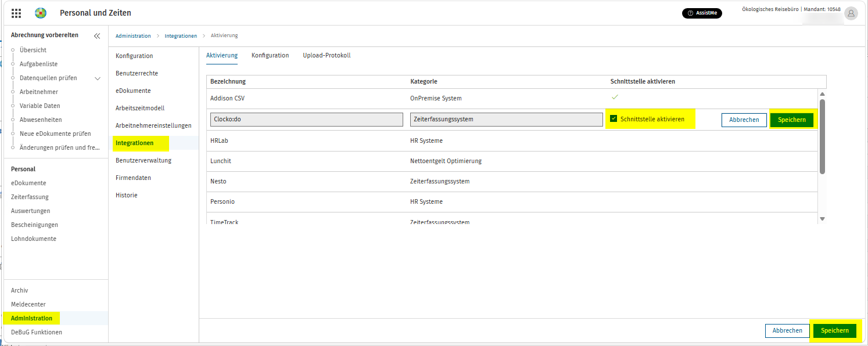
Task: Open Lohndokumente under Personal
Action: tap(34, 239)
